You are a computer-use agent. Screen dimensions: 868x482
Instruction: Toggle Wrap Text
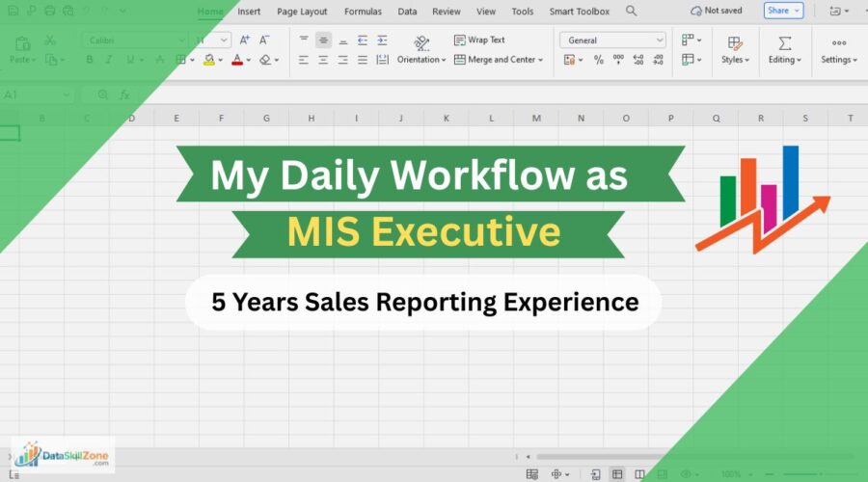pyautogui.click(x=479, y=40)
